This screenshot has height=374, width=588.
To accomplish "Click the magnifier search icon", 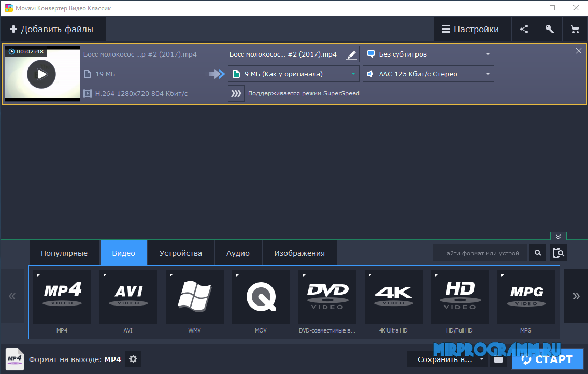I will (538, 253).
